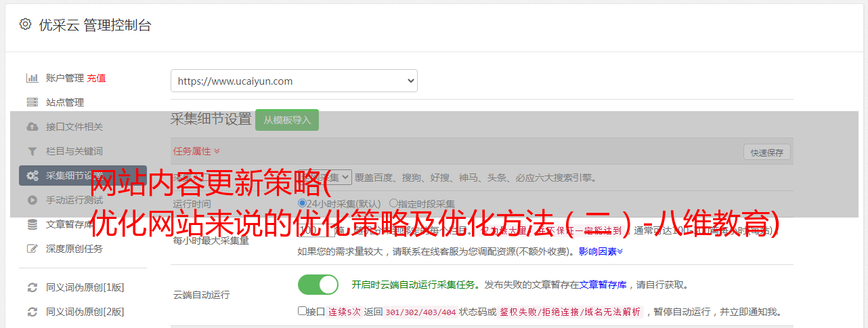Click the 每小时最大采集量 number input

click(x=316, y=230)
